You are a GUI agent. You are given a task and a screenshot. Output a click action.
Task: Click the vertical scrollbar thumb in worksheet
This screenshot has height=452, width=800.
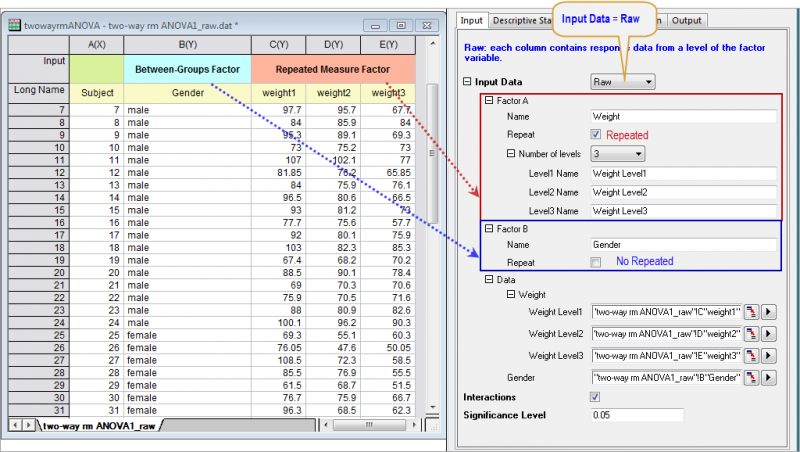click(432, 153)
